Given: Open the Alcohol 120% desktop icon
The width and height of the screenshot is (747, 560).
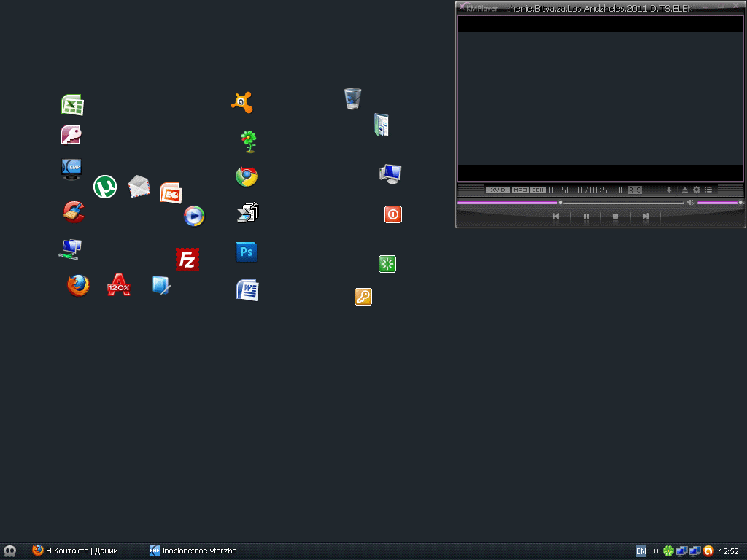Looking at the screenshot, I should pos(118,284).
